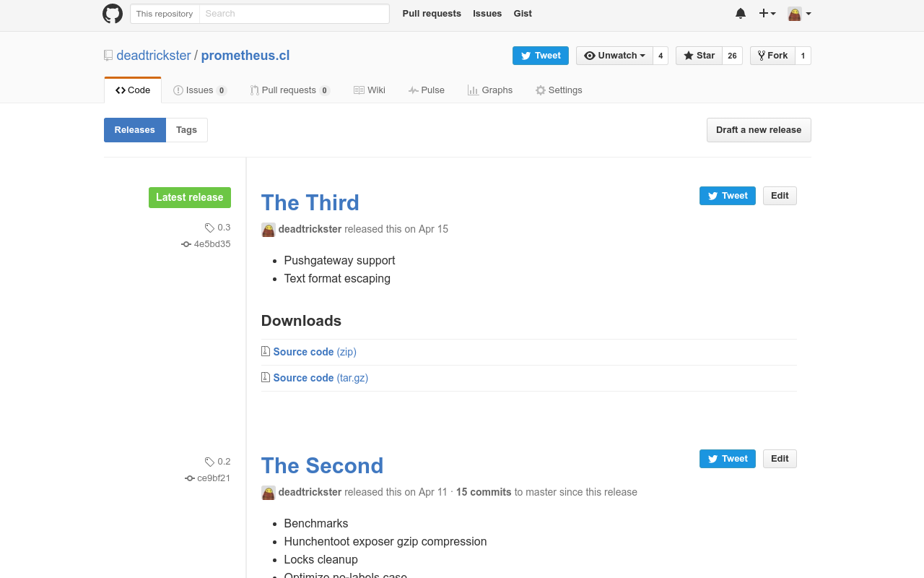
Task: Switch to the Pulse tab
Action: (427, 90)
